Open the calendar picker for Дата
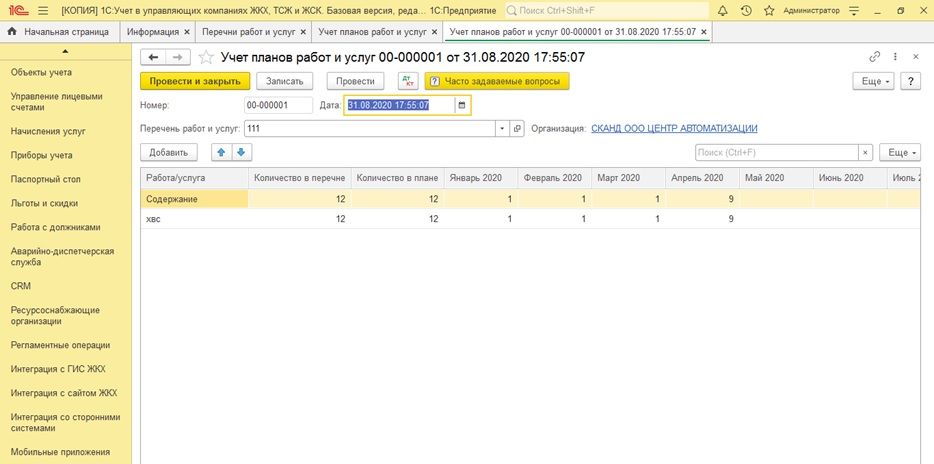This screenshot has height=464, width=934. pos(461,105)
